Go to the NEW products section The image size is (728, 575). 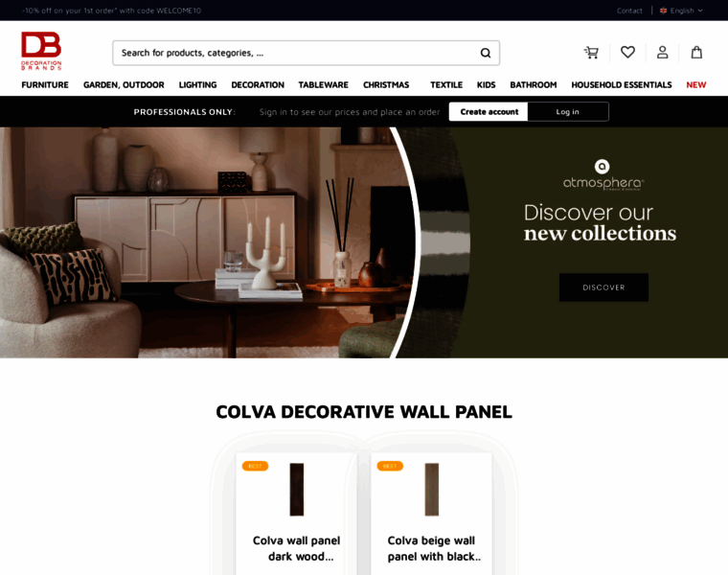click(x=696, y=85)
